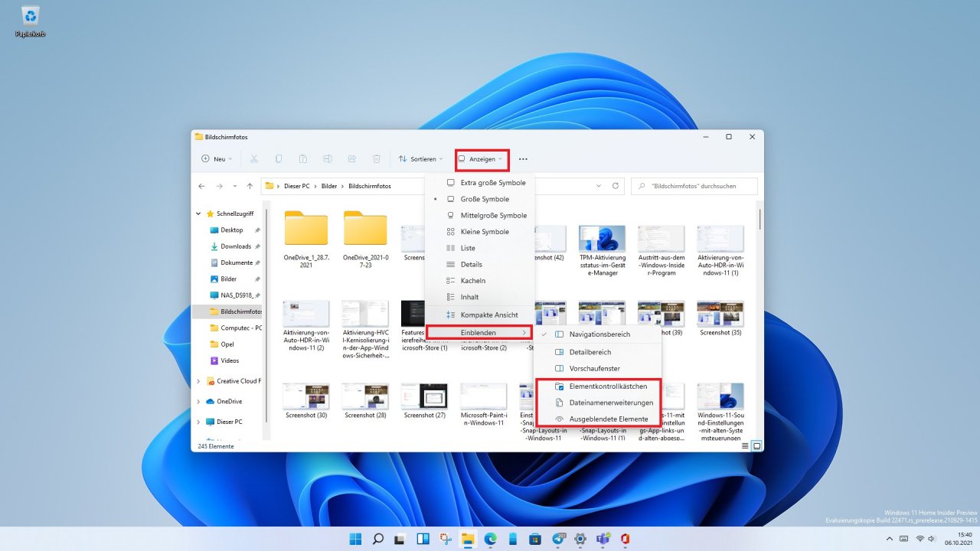Image resolution: width=980 pixels, height=551 pixels.
Task: Open Telegram icon on taskbar
Action: 558,539
